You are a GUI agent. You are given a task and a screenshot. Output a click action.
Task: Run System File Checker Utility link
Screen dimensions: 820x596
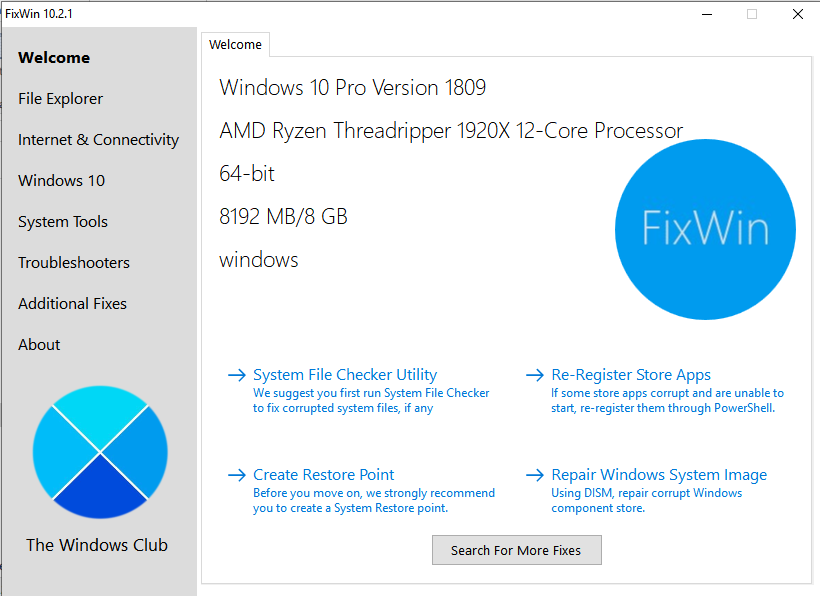point(345,375)
